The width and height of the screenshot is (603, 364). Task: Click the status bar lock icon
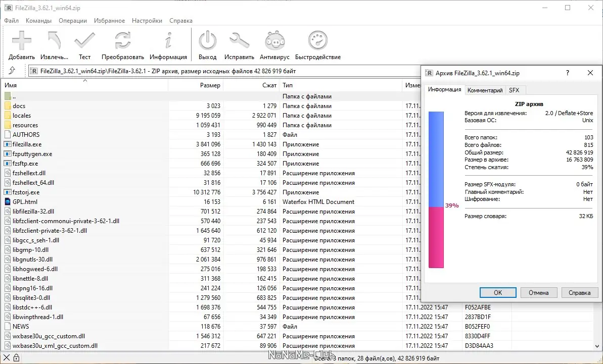point(16,358)
